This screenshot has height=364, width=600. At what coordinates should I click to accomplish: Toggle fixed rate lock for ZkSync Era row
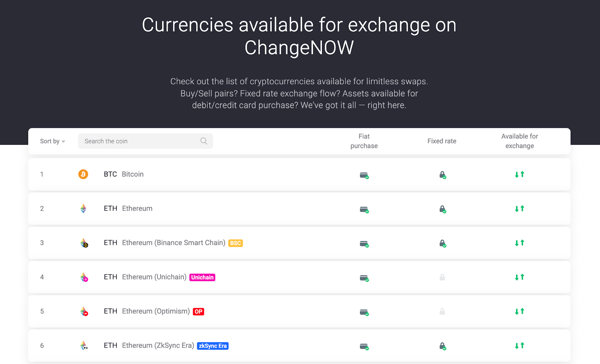(442, 346)
